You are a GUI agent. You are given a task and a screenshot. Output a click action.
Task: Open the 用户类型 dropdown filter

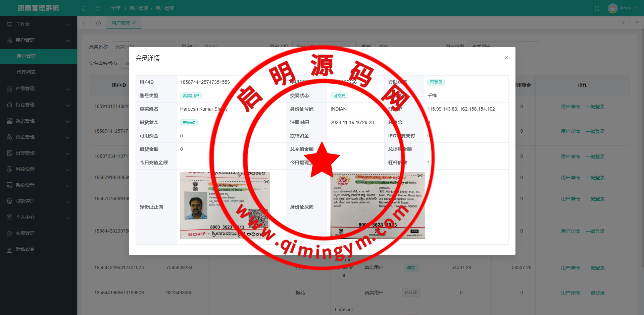point(503,47)
